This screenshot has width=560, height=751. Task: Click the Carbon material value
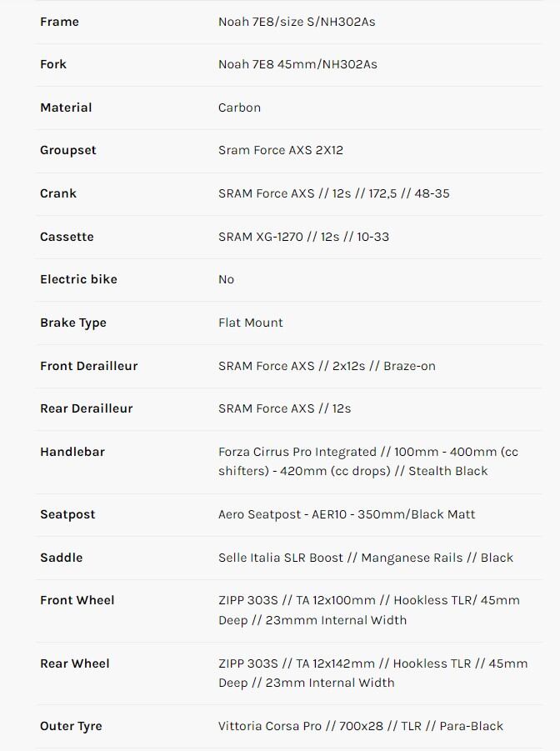tap(239, 108)
